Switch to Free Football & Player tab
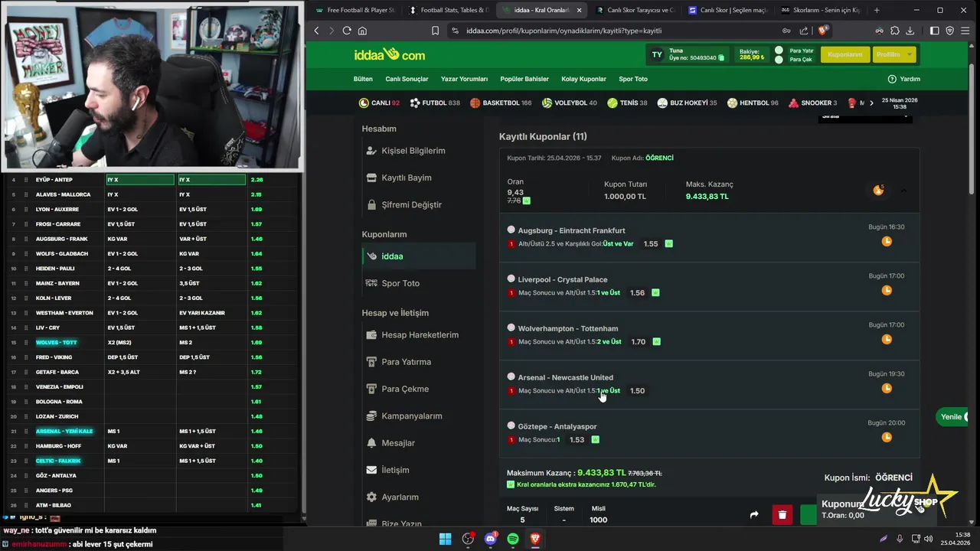 pos(354,10)
